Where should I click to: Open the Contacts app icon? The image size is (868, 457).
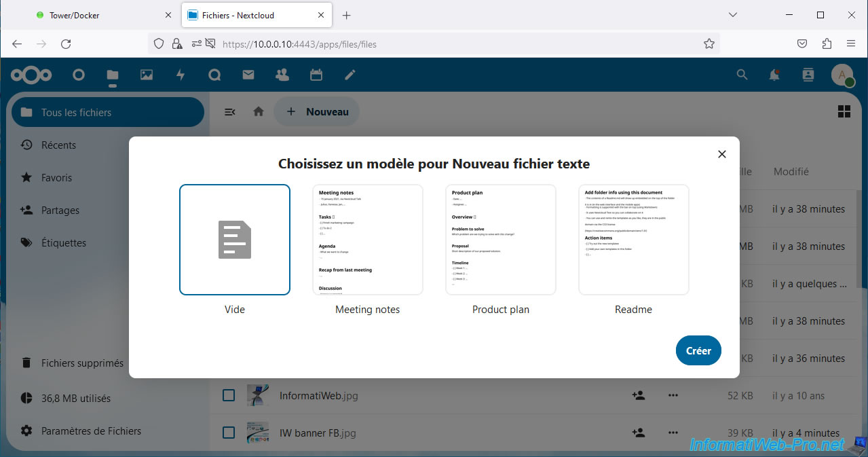coord(282,75)
